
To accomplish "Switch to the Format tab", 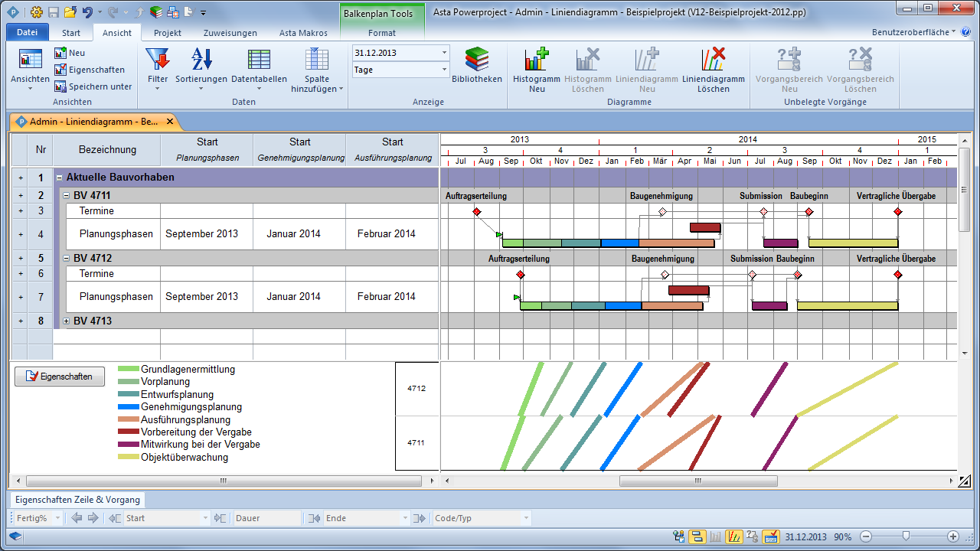I will click(382, 33).
